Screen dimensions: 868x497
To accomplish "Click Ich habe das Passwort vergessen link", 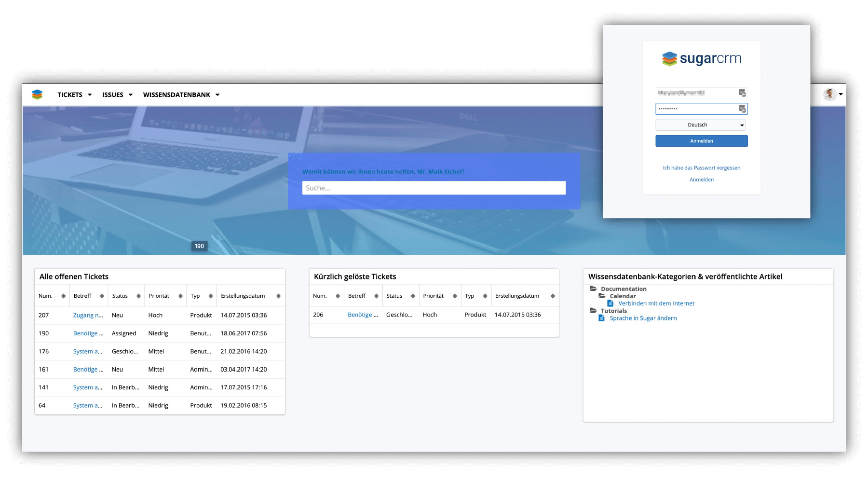I will coord(701,168).
